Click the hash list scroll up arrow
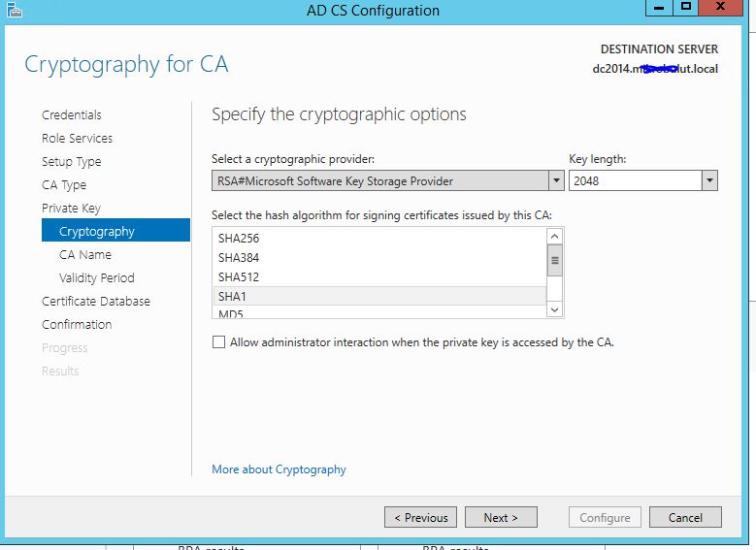Image resolution: width=756 pixels, height=550 pixels. click(x=554, y=236)
